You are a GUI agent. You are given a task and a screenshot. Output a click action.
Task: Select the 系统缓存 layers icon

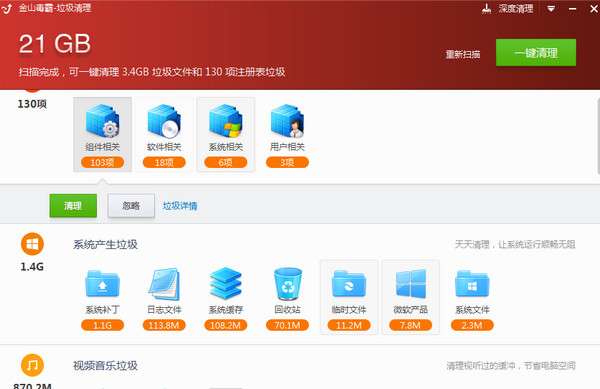226,284
